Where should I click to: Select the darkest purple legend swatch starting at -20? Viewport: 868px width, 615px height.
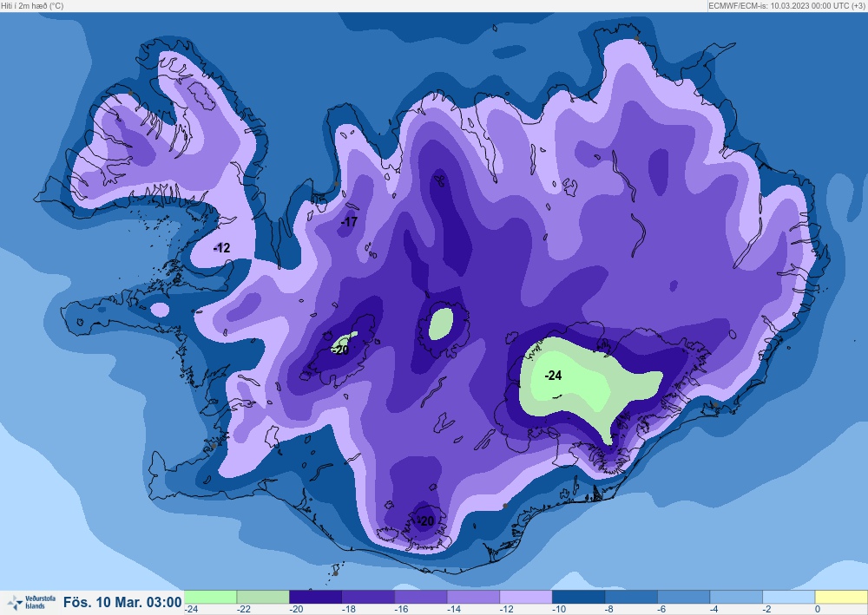tap(316, 597)
